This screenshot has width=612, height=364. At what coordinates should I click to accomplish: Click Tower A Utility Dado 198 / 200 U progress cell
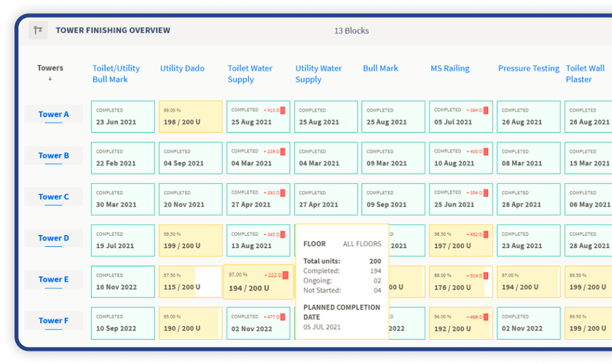point(190,117)
